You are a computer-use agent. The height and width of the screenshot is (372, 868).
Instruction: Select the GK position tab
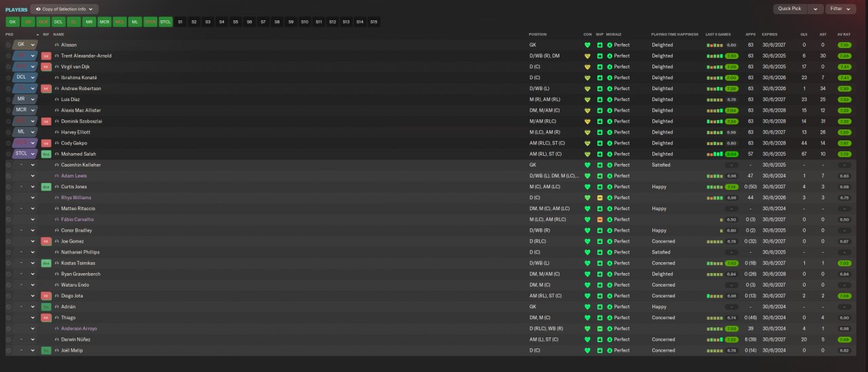(12, 22)
